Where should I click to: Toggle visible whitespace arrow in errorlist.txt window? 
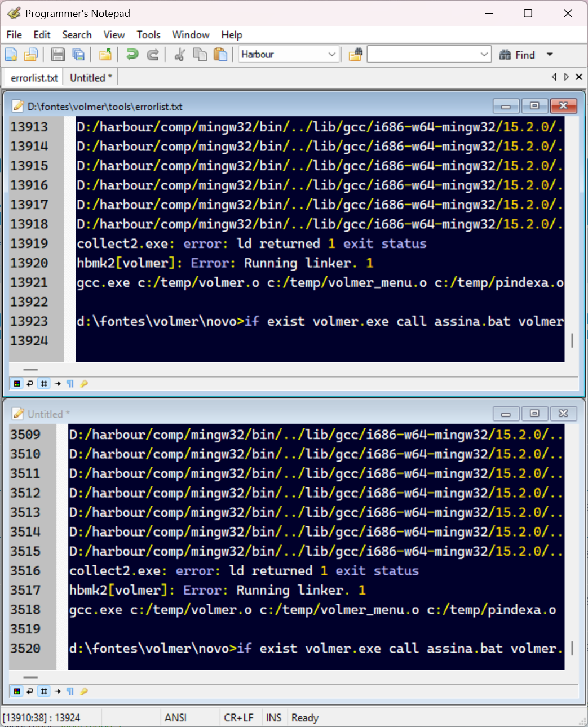coord(58,384)
